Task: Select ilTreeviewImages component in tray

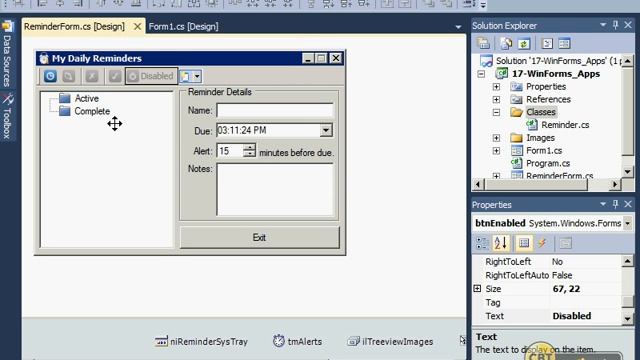Action: pos(390,341)
